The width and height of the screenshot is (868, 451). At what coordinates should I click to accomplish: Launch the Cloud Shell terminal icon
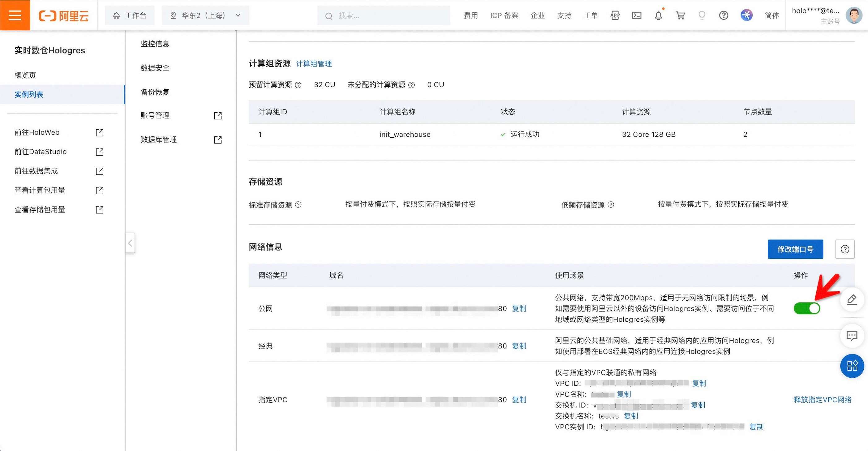click(637, 15)
